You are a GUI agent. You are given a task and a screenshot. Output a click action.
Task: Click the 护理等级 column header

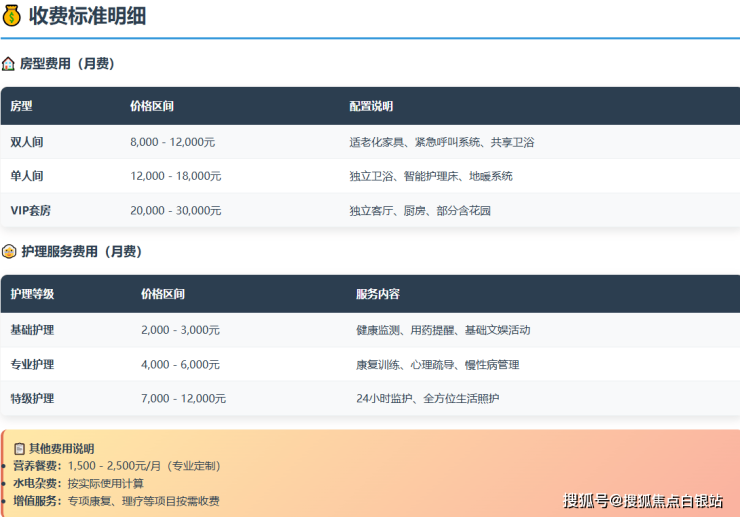32,294
